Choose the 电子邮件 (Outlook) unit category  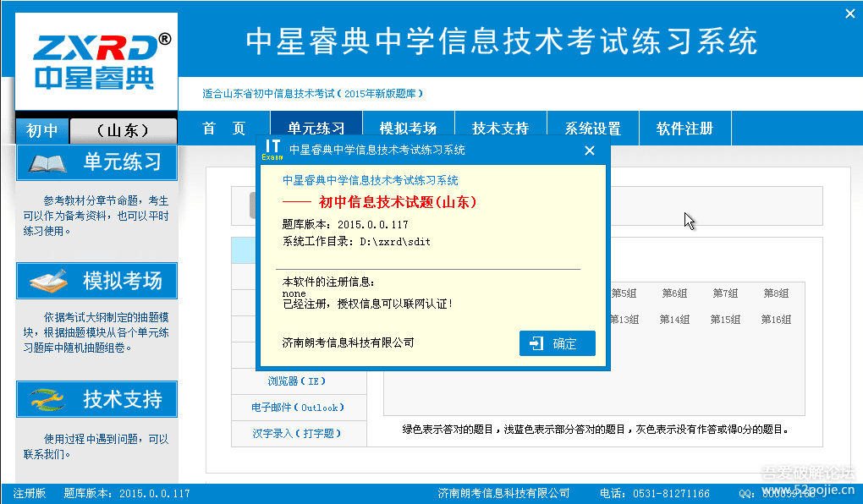click(297, 408)
